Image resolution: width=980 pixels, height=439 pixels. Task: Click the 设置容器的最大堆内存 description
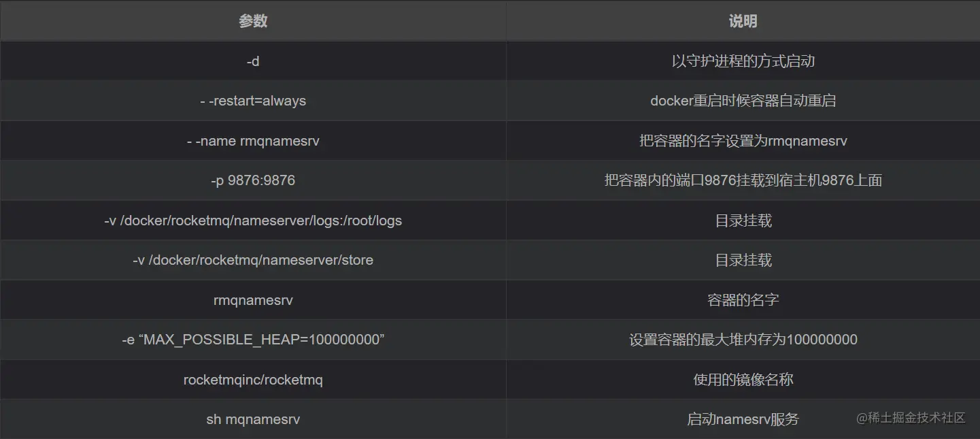(x=743, y=340)
